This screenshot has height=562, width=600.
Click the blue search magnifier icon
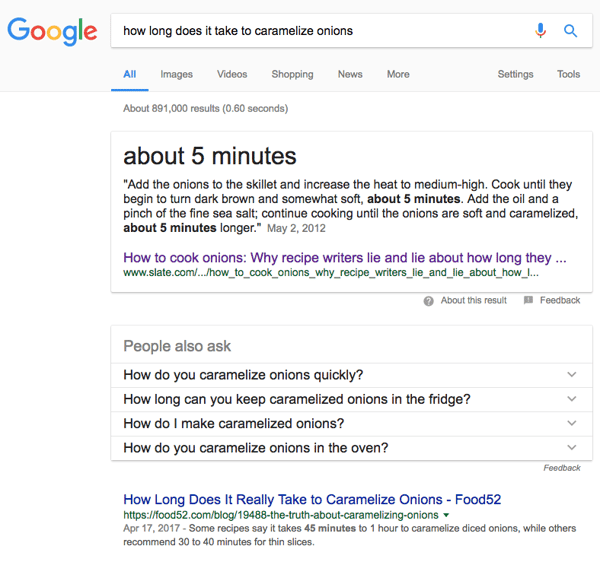571,31
